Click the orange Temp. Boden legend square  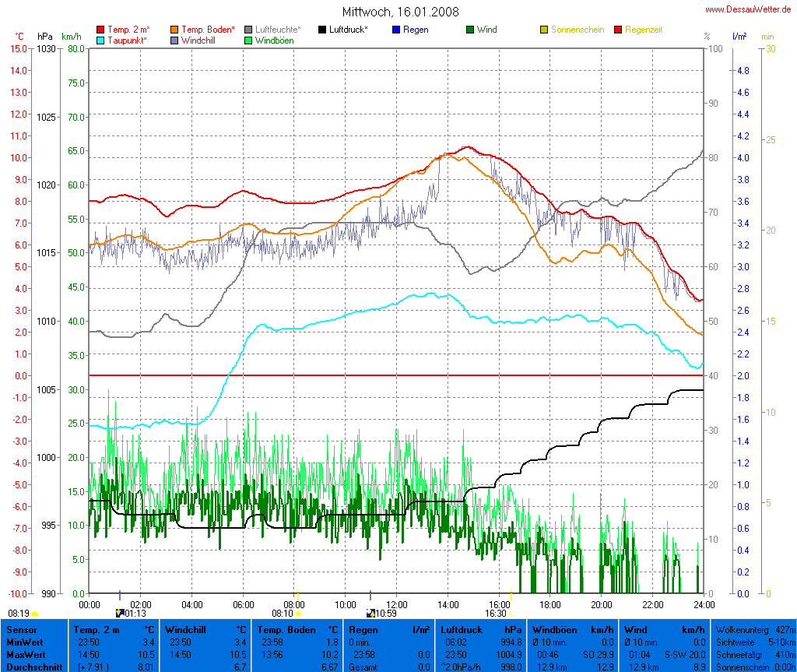174,30
